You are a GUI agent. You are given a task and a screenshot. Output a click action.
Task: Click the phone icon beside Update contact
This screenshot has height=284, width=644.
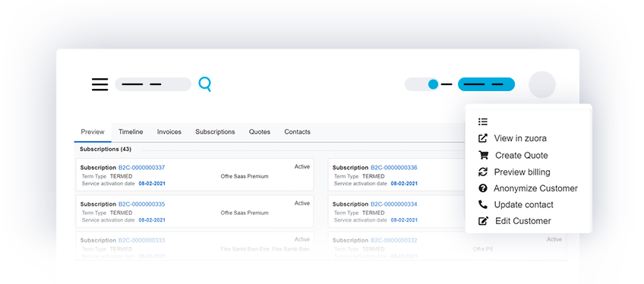483,204
